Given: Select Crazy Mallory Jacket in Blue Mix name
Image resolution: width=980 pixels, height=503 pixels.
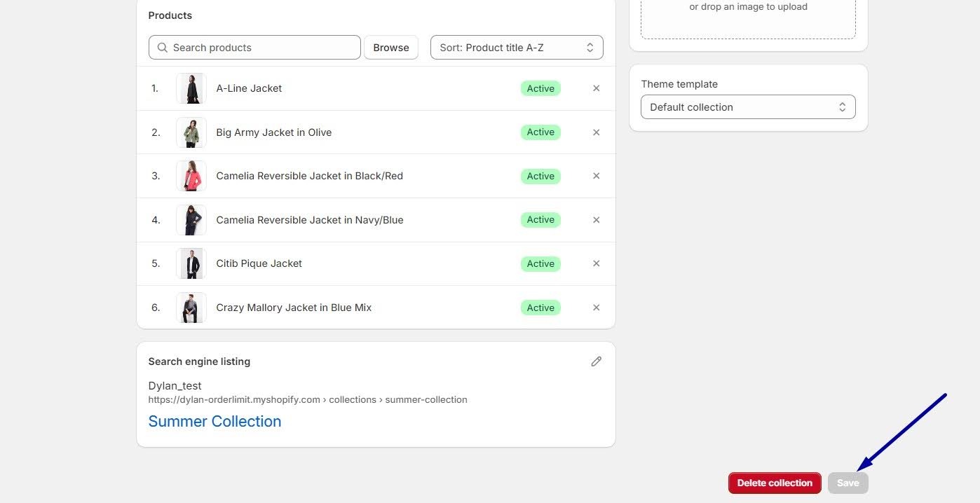Looking at the screenshot, I should [x=294, y=308].
